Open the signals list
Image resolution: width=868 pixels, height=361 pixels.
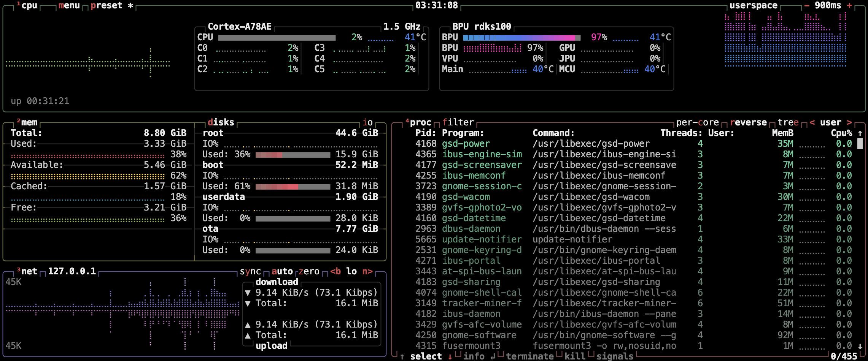coord(615,356)
